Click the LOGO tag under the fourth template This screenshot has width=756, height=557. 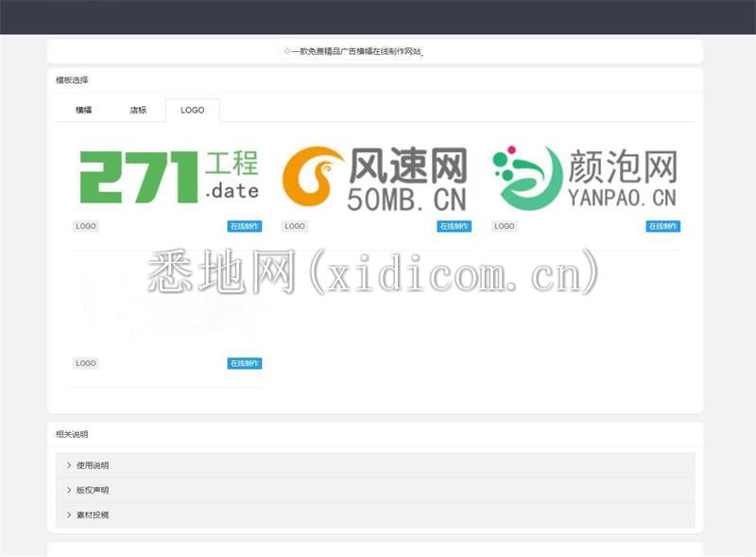(85, 363)
